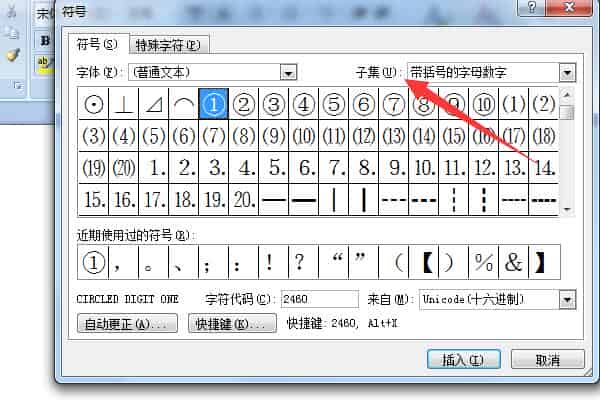Click the 自动更正(A)... button
The image size is (600, 400).
point(127,324)
